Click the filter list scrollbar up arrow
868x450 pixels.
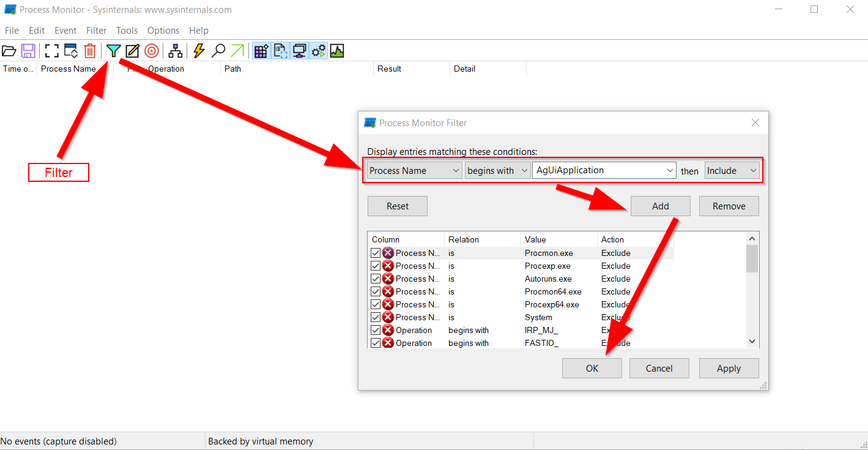tap(752, 239)
